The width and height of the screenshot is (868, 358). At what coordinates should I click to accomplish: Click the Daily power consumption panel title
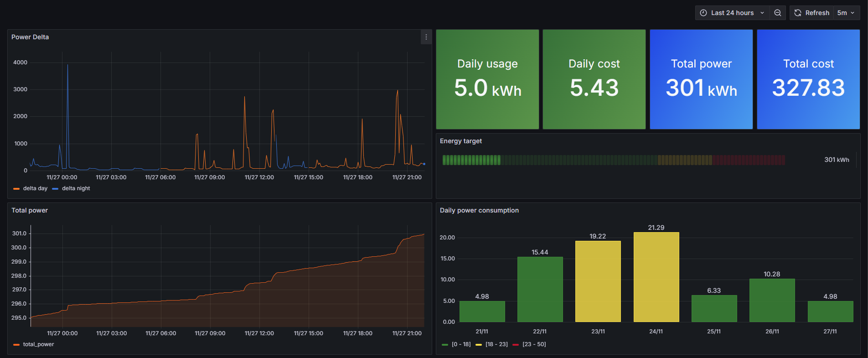[x=479, y=210]
